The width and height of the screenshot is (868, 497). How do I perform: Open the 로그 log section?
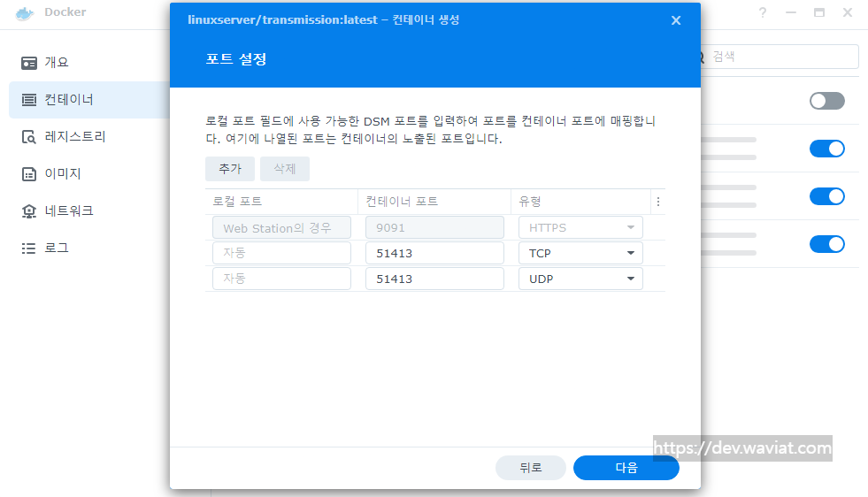click(57, 248)
